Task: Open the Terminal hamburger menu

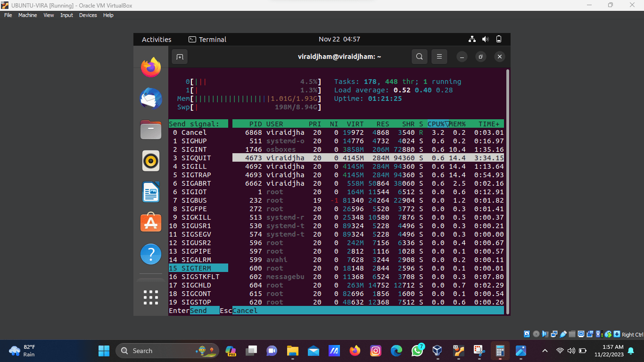Action: pos(439,57)
